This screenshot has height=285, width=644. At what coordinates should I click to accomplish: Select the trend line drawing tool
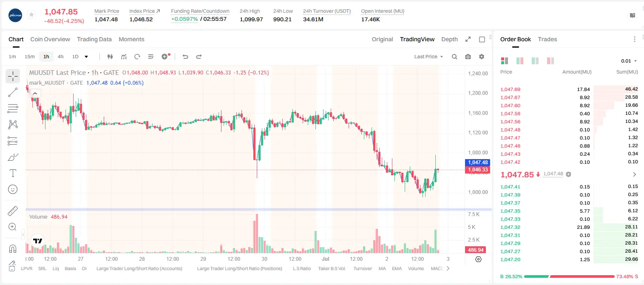coord(13,92)
